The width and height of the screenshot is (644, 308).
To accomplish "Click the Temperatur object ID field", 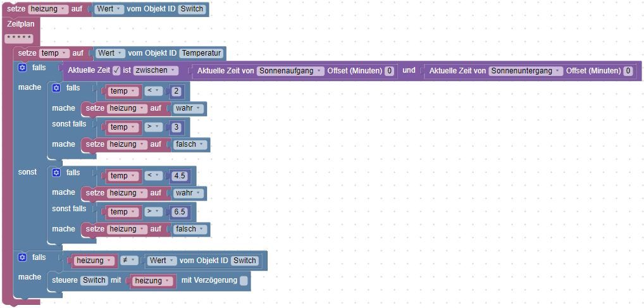I will pyautogui.click(x=201, y=53).
